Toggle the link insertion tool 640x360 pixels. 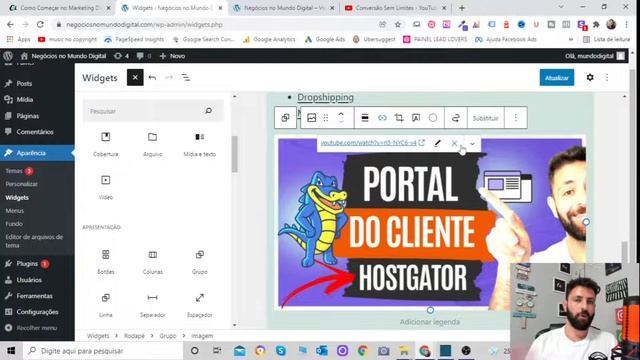point(382,118)
